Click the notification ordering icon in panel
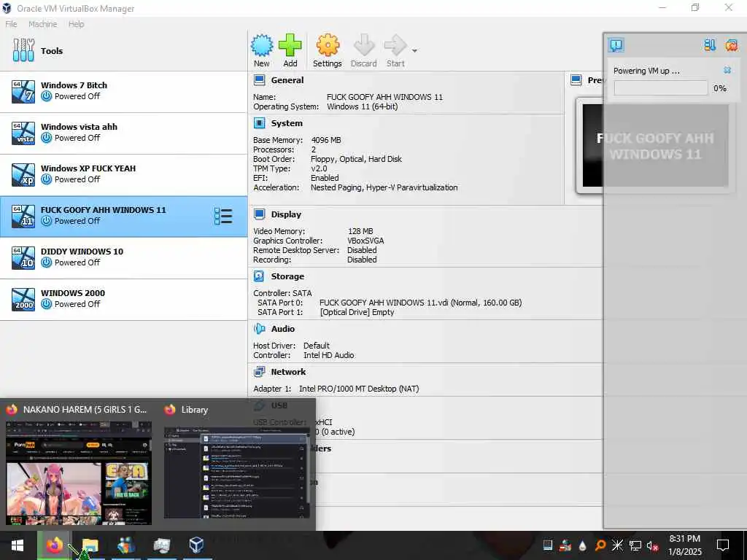Viewport: 747px width, 560px height. coord(710,45)
